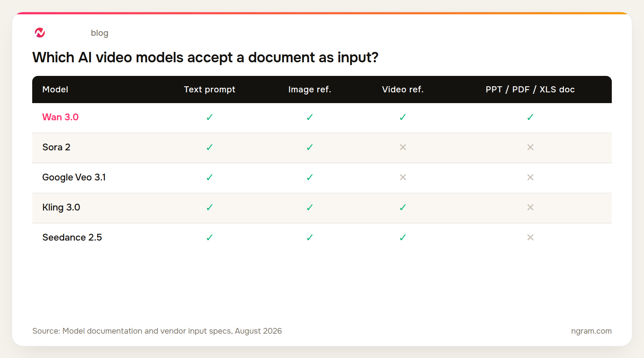Select the Source: Model documentation footnote
Viewport: 644px width, 358px height.
coord(157,331)
